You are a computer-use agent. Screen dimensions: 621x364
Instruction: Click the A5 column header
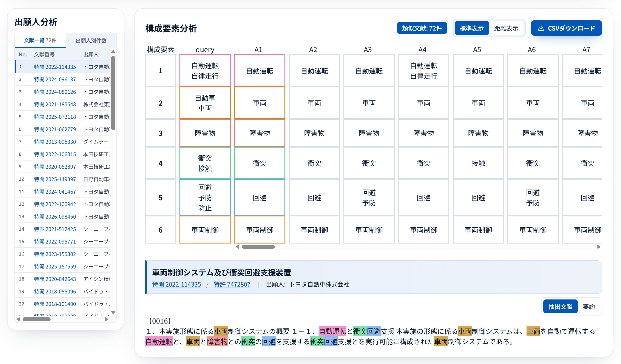(x=477, y=49)
